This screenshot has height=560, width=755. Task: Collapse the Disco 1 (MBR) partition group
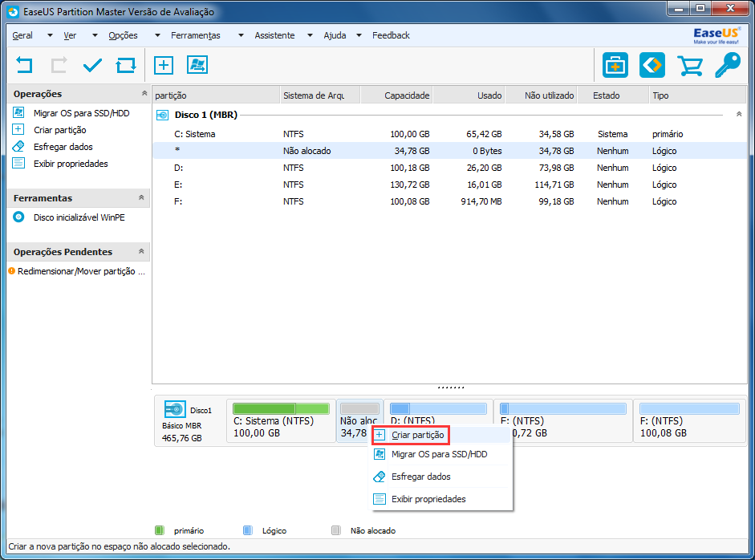point(739,114)
